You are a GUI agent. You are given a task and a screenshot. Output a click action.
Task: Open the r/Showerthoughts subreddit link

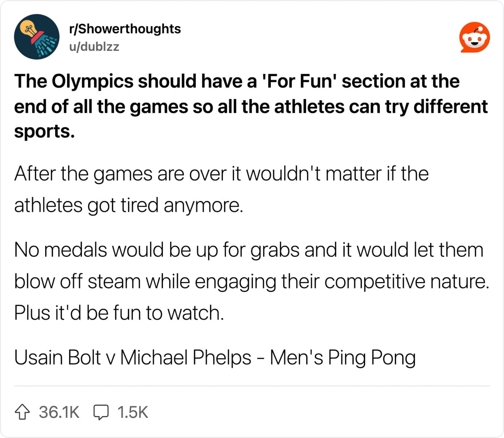point(125,28)
